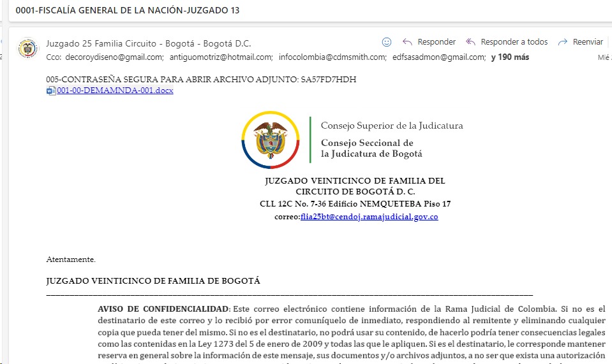Open the 001-00-DEMAMNDA-001.docx attachment link
This screenshot has height=364, width=612.
(115, 91)
